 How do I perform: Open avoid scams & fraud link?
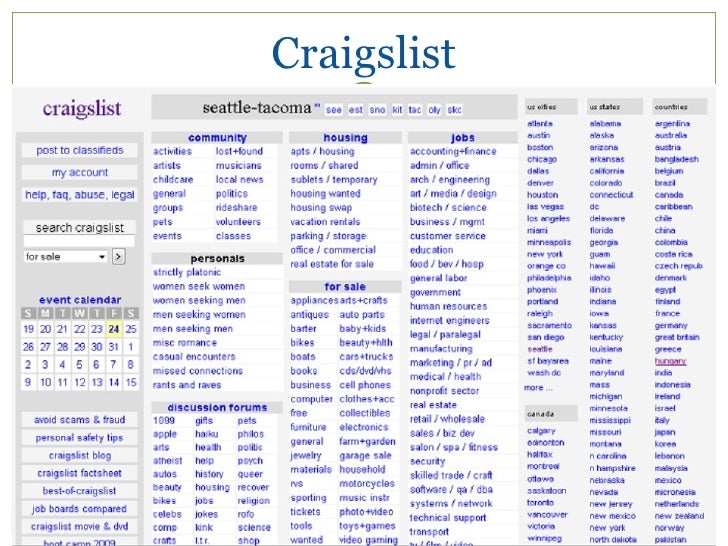tap(79, 420)
